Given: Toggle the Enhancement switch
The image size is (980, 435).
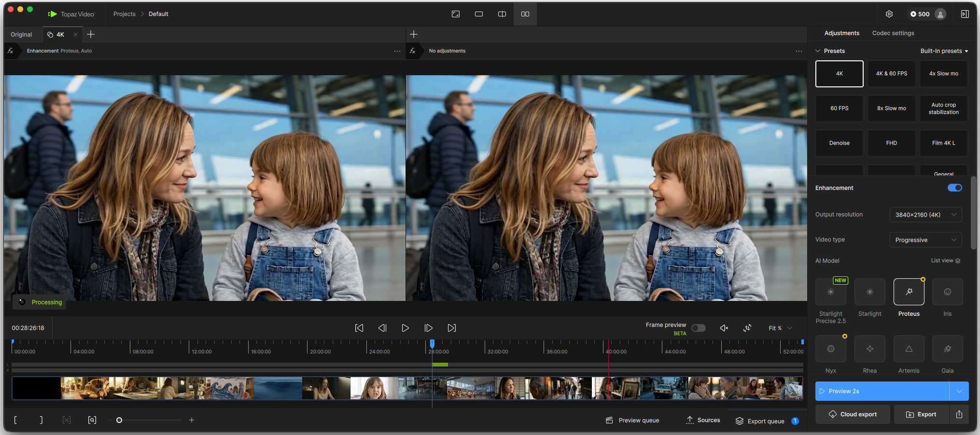Looking at the screenshot, I should pyautogui.click(x=955, y=188).
